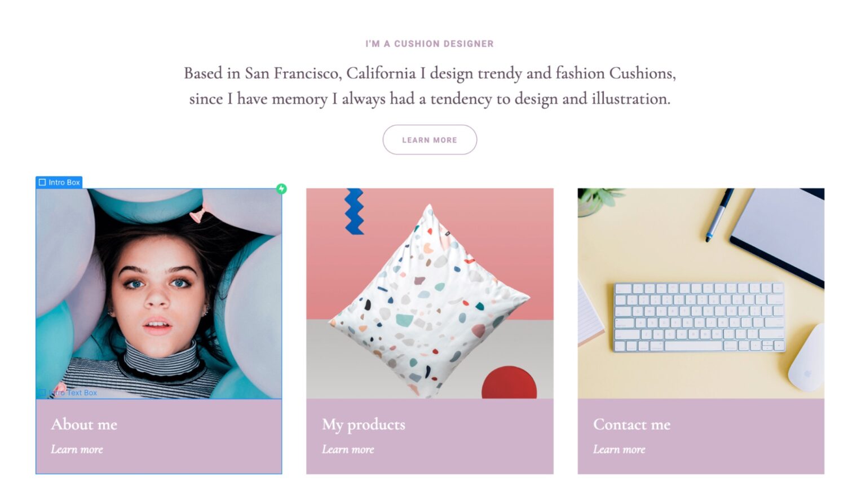Select the Intro Box element label

click(59, 183)
